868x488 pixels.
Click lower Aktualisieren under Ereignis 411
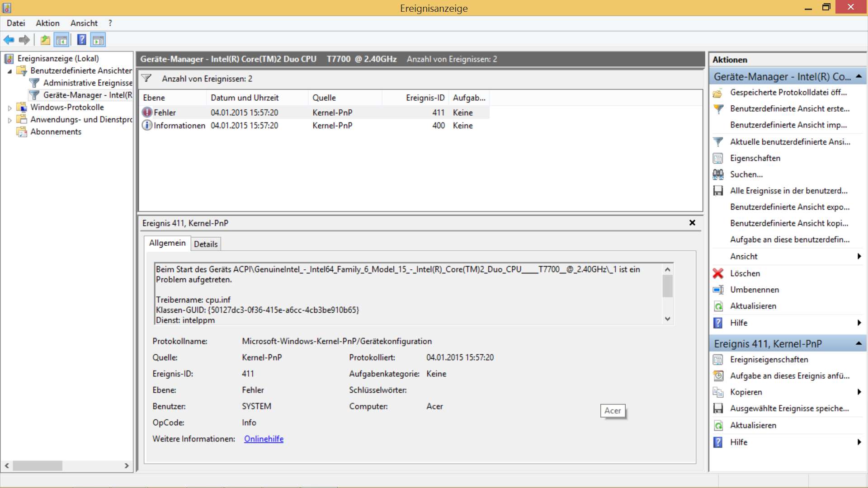coord(753,425)
